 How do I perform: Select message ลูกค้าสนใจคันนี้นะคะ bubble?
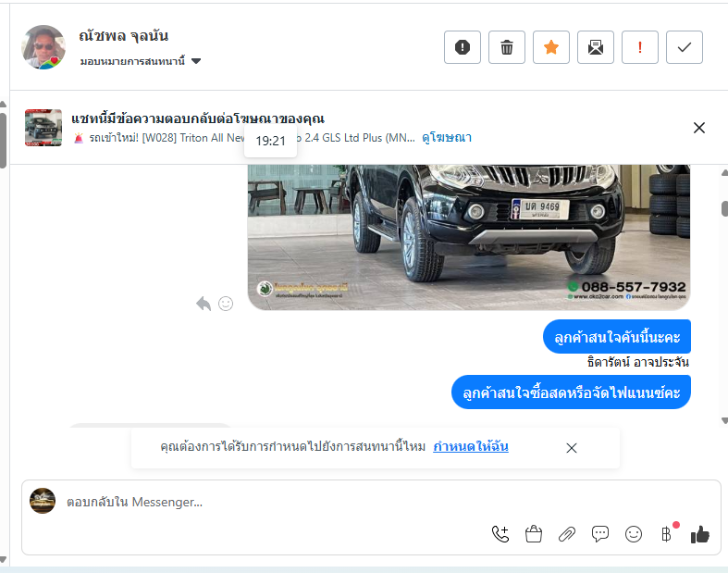coord(617,336)
